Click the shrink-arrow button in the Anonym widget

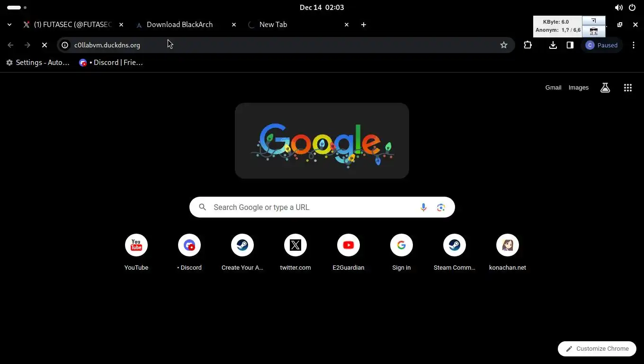click(594, 21)
